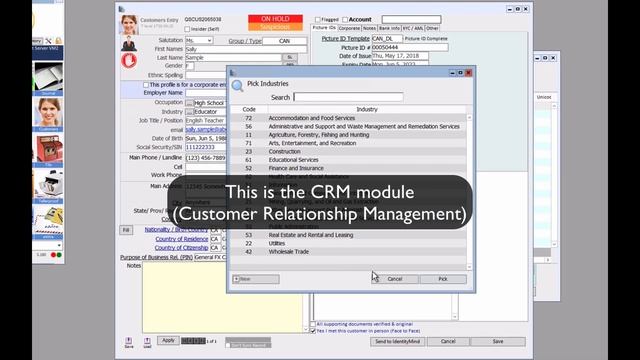Toggle the Insider (Self) checkbox
640x360 pixels.
(x=187, y=29)
